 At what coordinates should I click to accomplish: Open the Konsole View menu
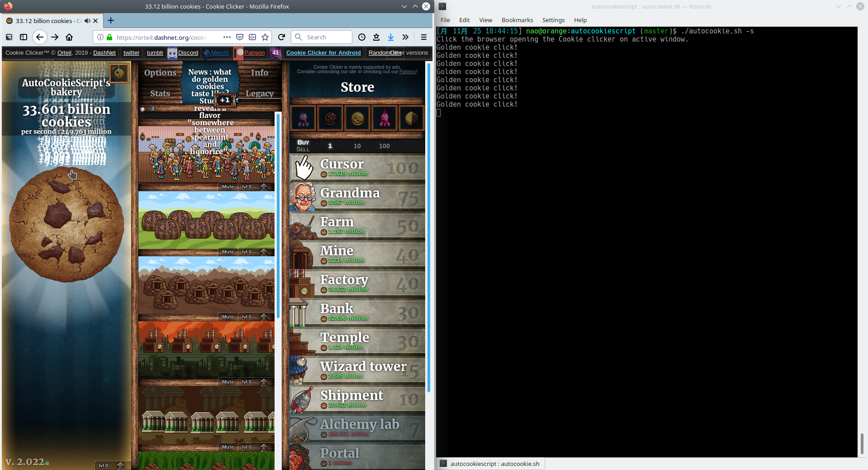pyautogui.click(x=485, y=20)
